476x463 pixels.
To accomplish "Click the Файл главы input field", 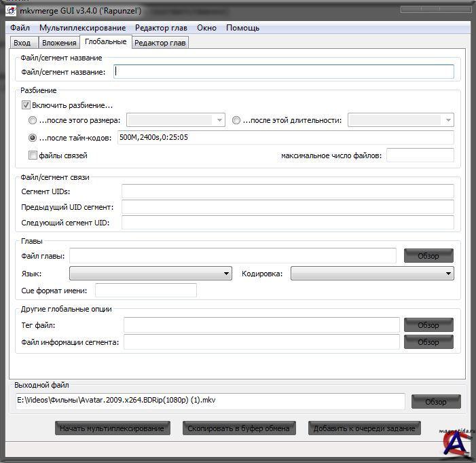I will [x=233, y=256].
